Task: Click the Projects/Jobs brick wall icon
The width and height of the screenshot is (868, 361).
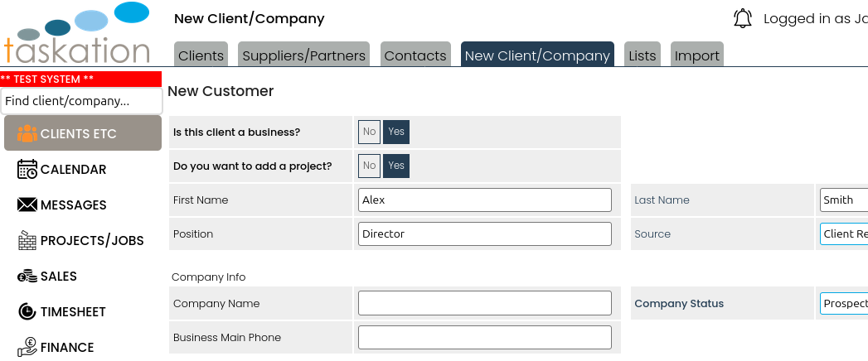Action: click(x=27, y=240)
